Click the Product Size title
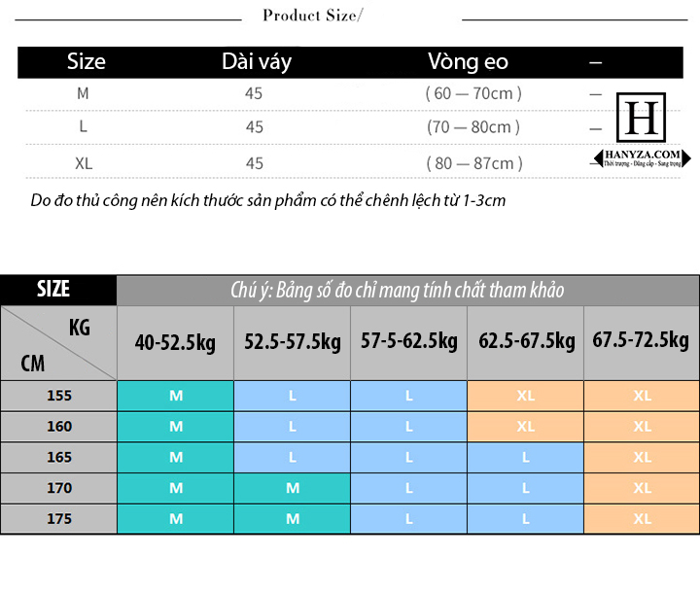700x592 pixels. (x=312, y=16)
